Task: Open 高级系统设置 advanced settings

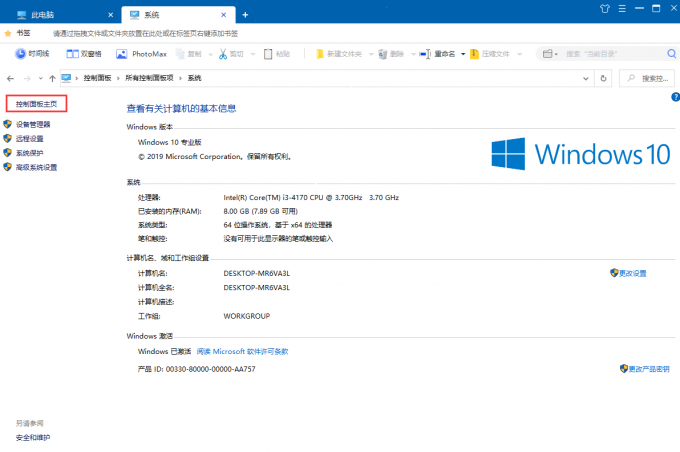Action: pyautogui.click(x=36, y=167)
